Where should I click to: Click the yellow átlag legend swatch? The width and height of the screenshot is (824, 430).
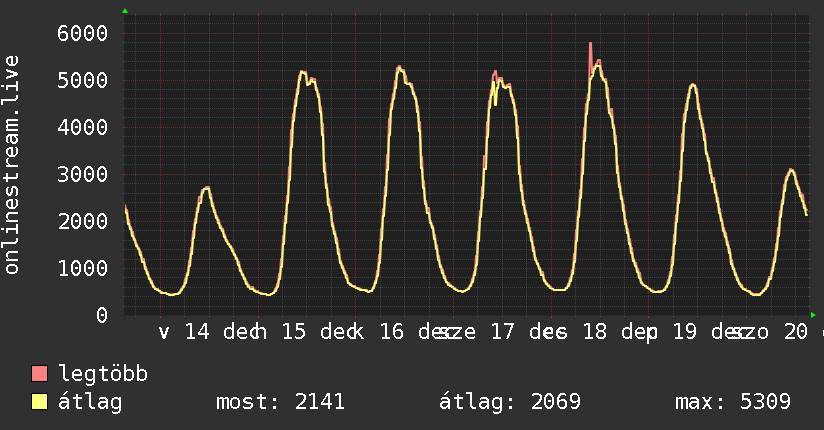click(x=39, y=401)
